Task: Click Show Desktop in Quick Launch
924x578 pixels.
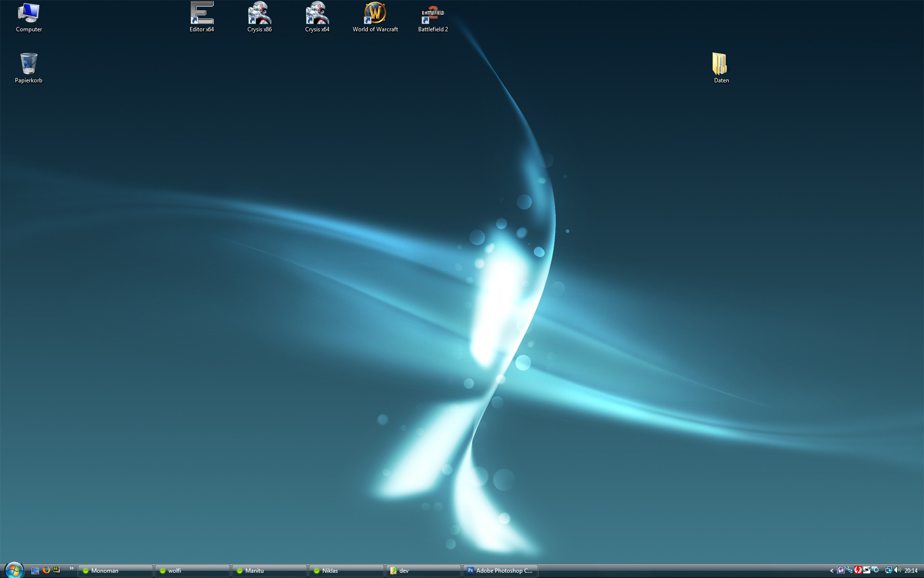Action: tap(35, 570)
